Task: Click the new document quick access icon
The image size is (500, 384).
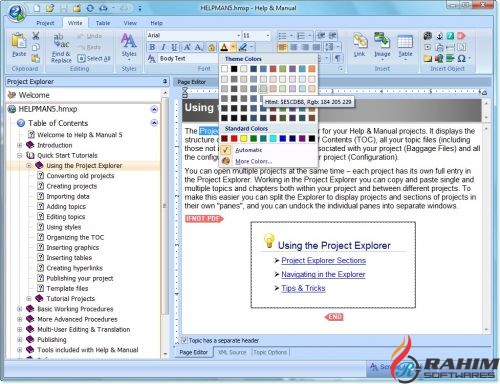Action: coord(37,8)
